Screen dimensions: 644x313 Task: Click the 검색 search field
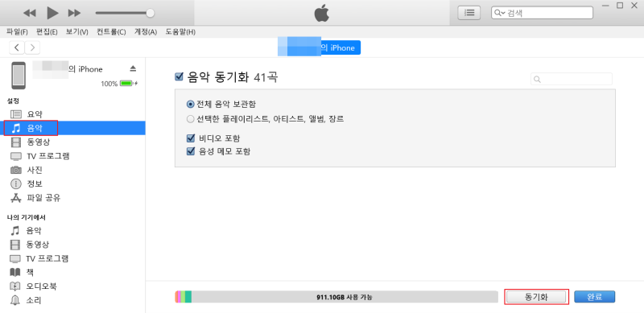tap(542, 13)
